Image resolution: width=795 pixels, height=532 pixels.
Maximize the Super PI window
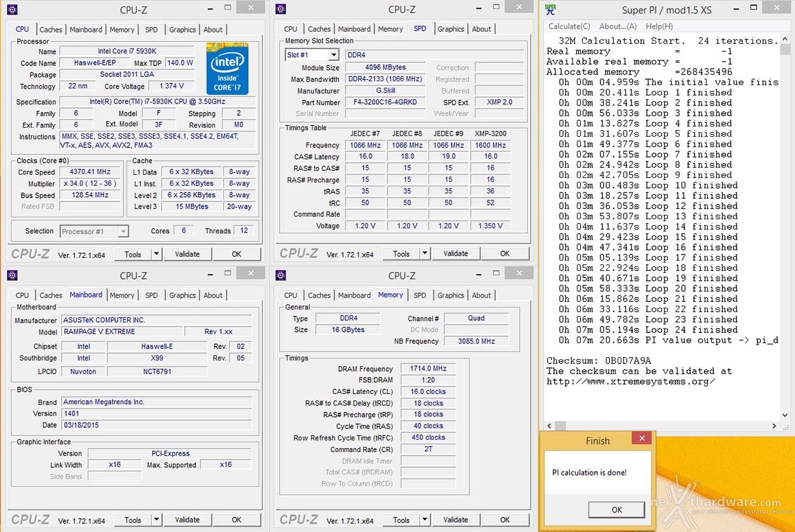[754, 9]
